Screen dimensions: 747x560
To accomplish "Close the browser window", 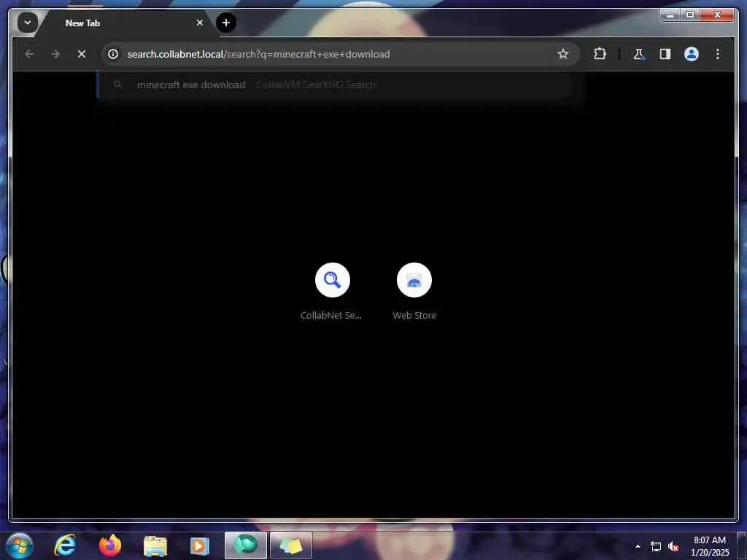I will point(717,15).
